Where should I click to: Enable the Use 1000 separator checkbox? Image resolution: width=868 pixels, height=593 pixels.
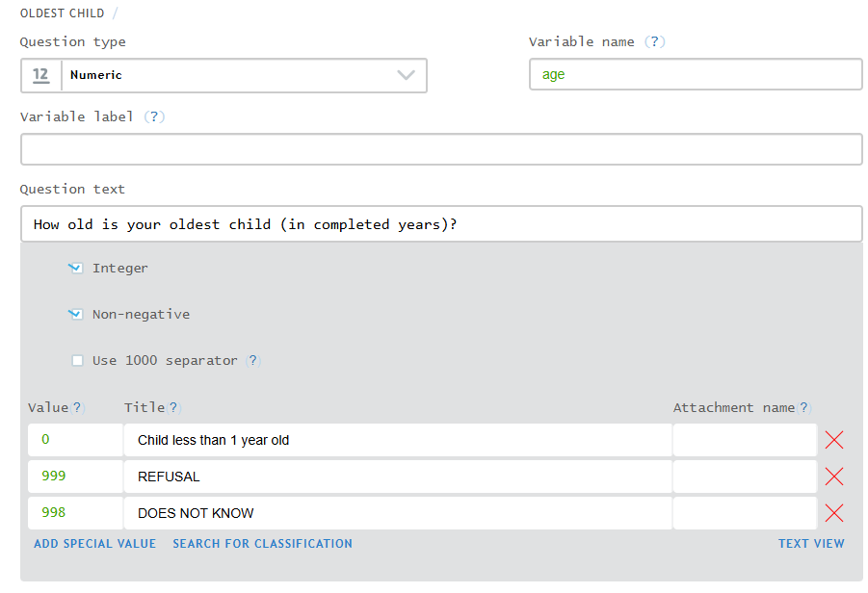77,361
